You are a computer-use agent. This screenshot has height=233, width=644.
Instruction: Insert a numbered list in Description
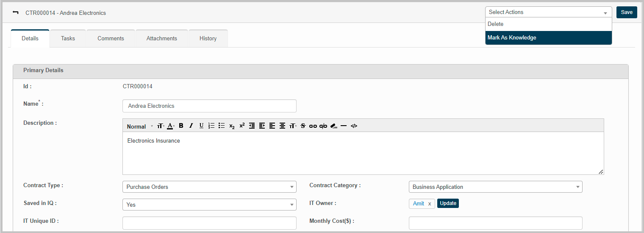[211, 126]
